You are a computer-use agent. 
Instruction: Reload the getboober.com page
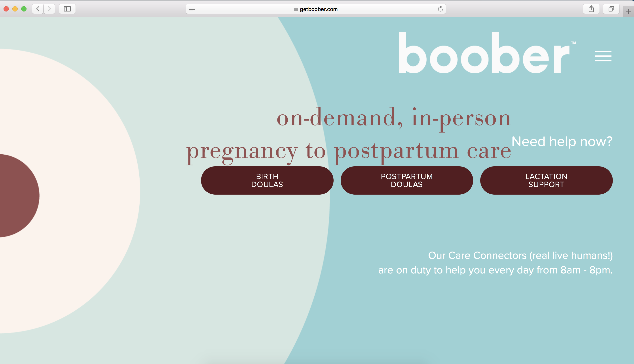[x=440, y=9]
